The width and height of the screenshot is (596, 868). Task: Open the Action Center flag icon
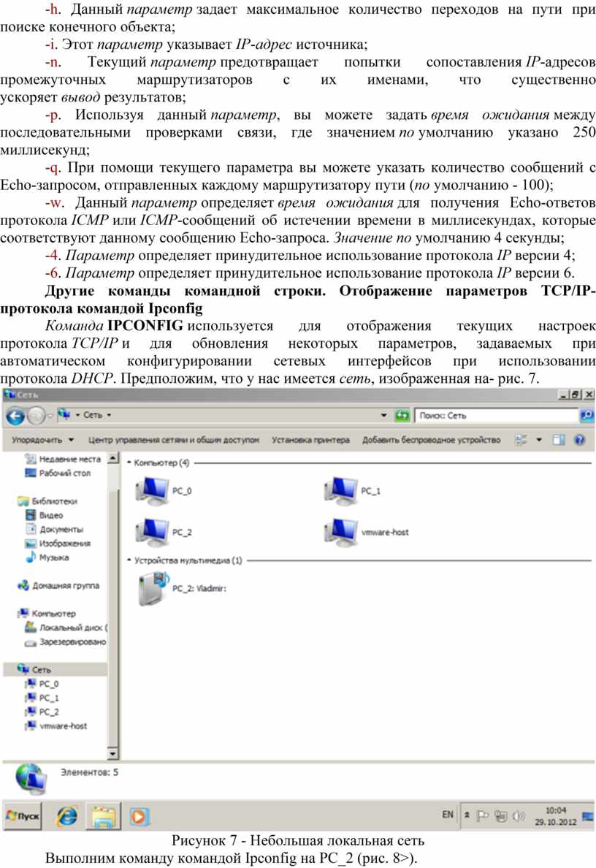tap(483, 816)
